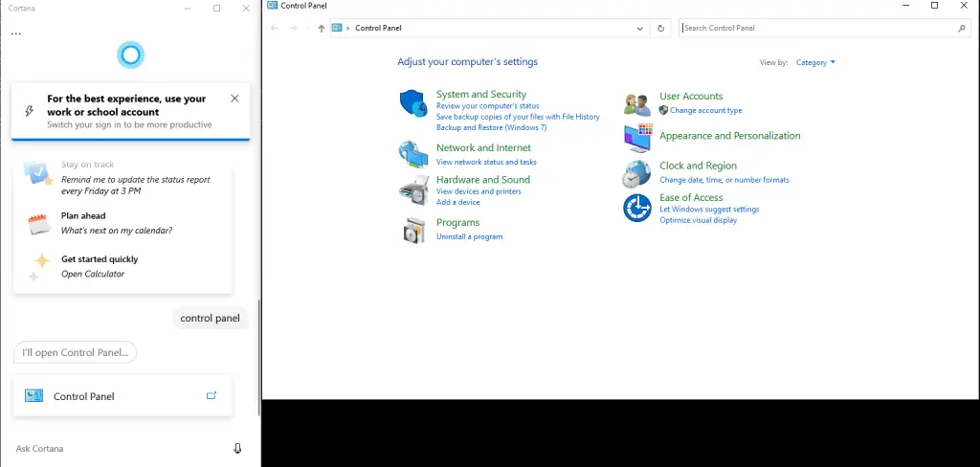The width and height of the screenshot is (980, 467).
Task: Click the Up arrow in Control Panel navigation
Action: click(322, 28)
